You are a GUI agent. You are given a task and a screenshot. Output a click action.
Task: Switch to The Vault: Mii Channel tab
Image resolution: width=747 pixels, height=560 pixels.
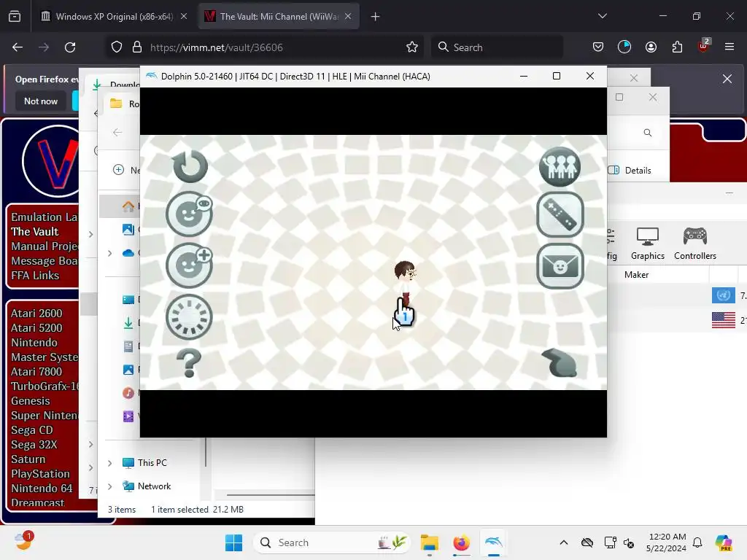click(x=279, y=17)
